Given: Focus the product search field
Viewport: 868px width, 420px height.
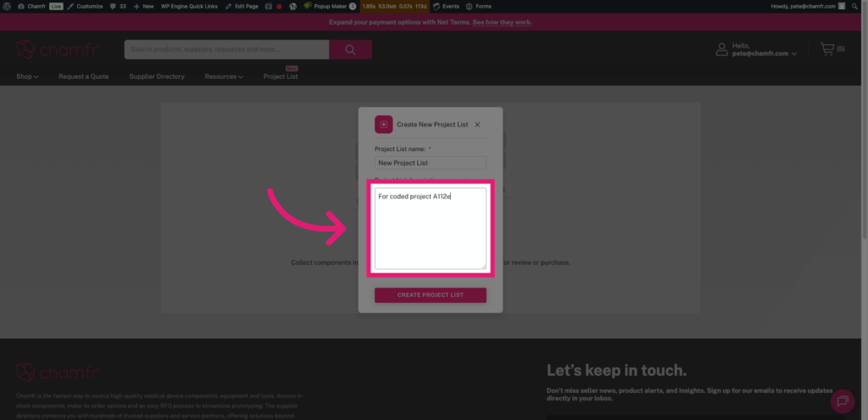Looking at the screenshot, I should 226,49.
